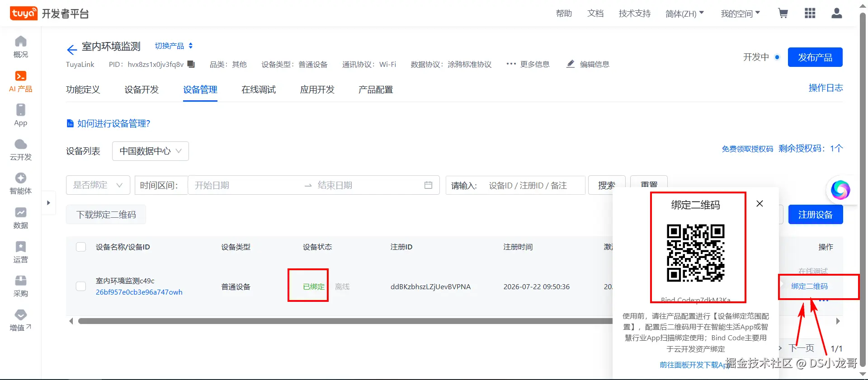Open the colorful AI assistant bubble

pos(840,190)
